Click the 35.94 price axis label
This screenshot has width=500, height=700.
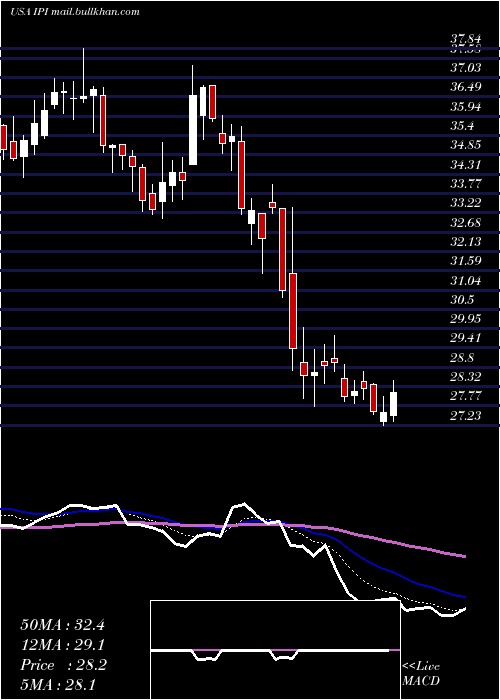466,107
